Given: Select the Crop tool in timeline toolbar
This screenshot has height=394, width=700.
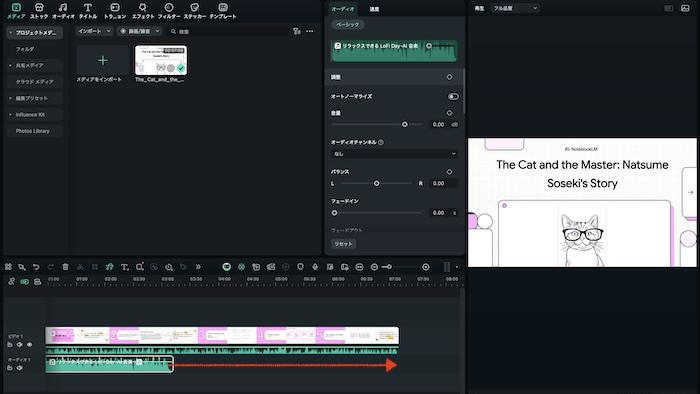Looking at the screenshot, I should click(139, 267).
